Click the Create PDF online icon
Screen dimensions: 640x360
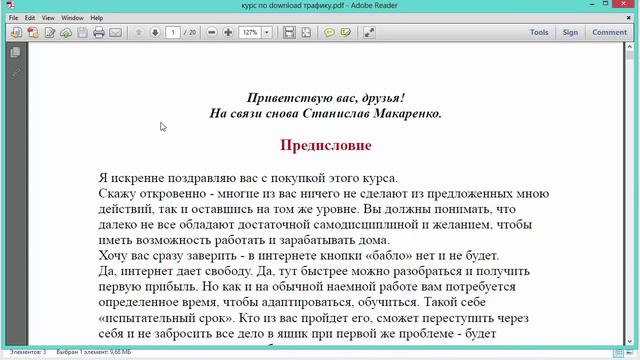click(x=33, y=32)
